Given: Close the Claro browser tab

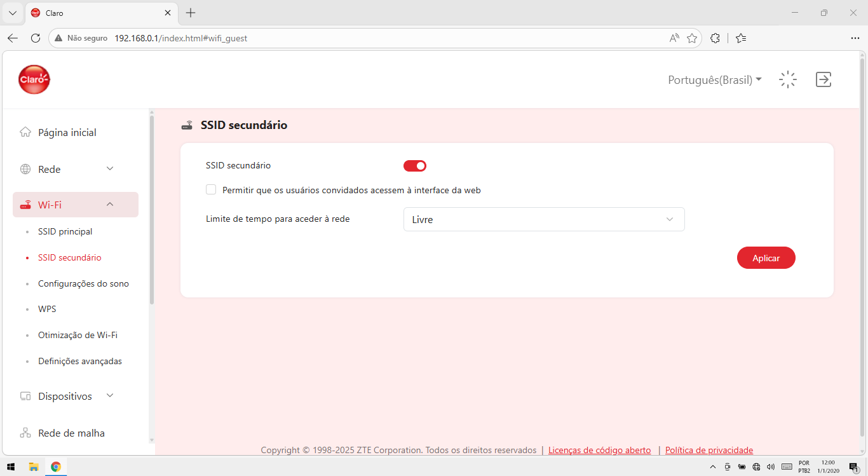Looking at the screenshot, I should [x=168, y=13].
